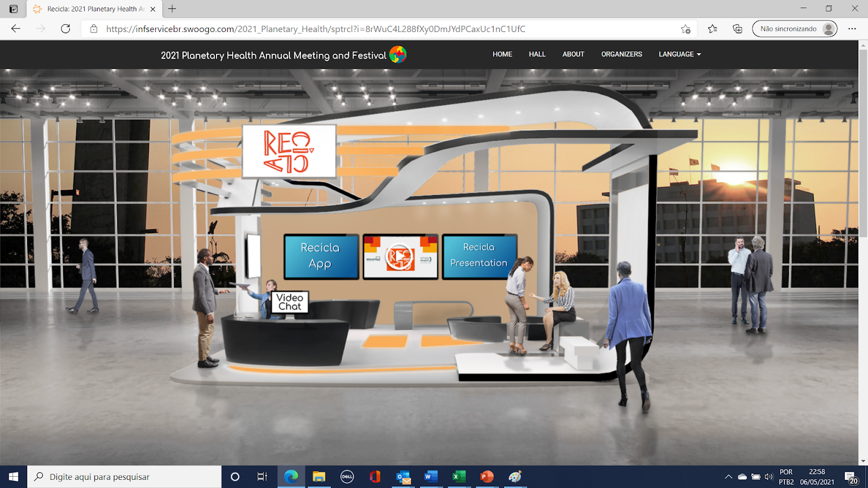Open Microsoft Edge from taskbar
The image size is (868, 488).
pyautogui.click(x=291, y=477)
